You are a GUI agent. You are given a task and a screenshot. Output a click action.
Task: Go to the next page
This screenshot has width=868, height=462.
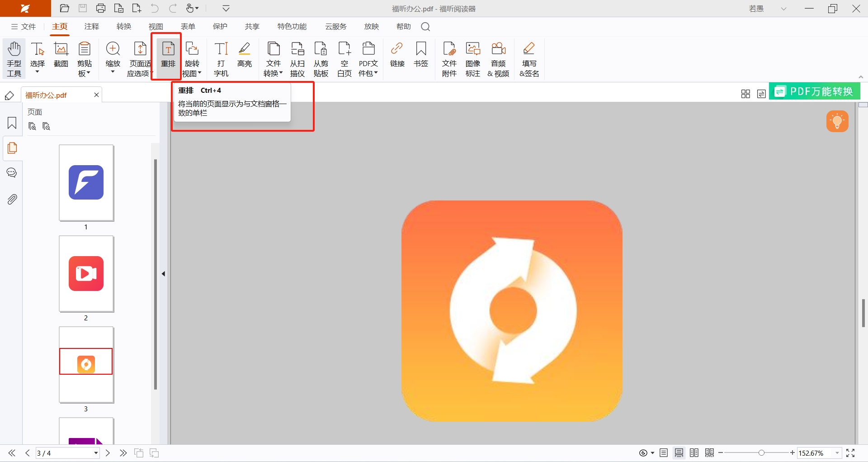pos(108,453)
